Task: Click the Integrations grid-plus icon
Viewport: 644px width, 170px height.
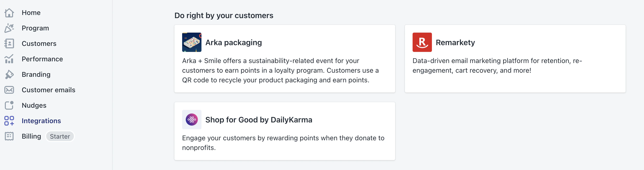Action: click(x=9, y=121)
